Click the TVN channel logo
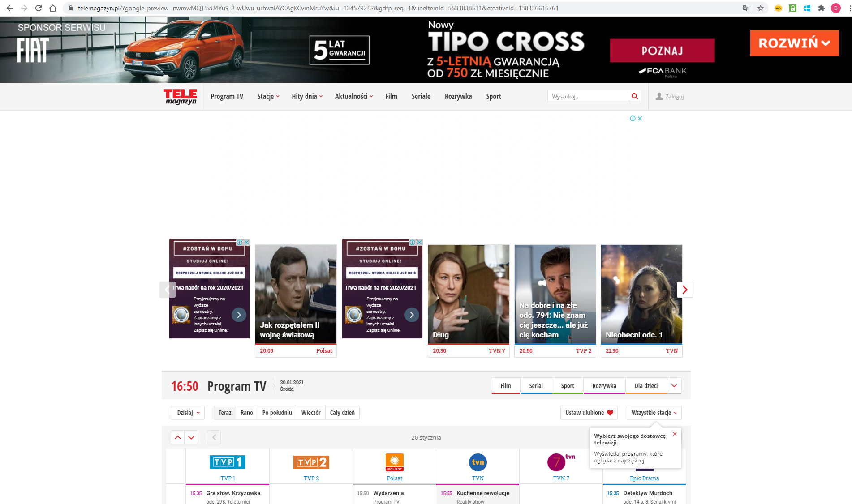The width and height of the screenshot is (852, 504). tap(478, 462)
